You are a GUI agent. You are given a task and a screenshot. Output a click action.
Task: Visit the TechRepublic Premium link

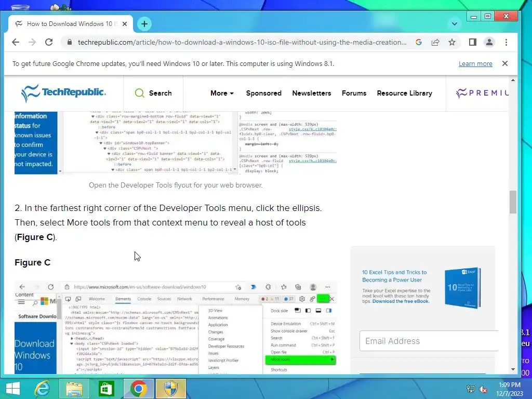pos(482,93)
